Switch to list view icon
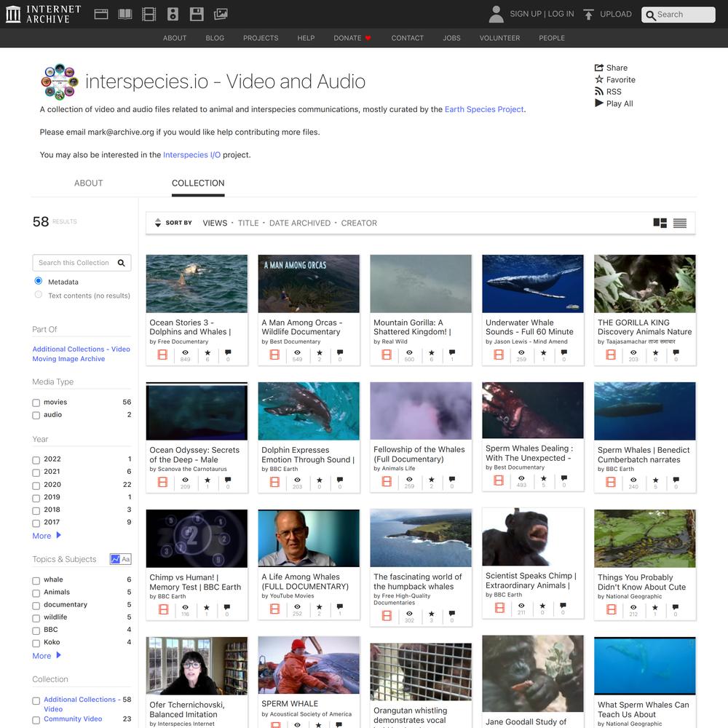 coord(680,223)
